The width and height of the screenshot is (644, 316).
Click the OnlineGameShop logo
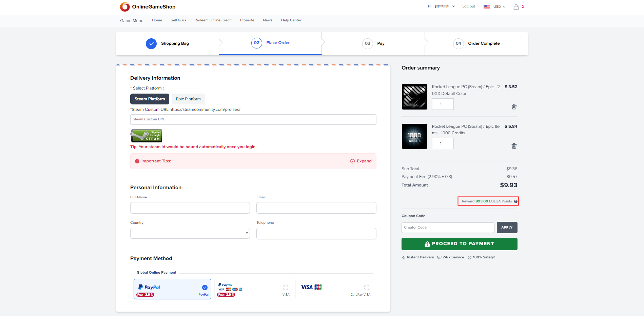148,7
